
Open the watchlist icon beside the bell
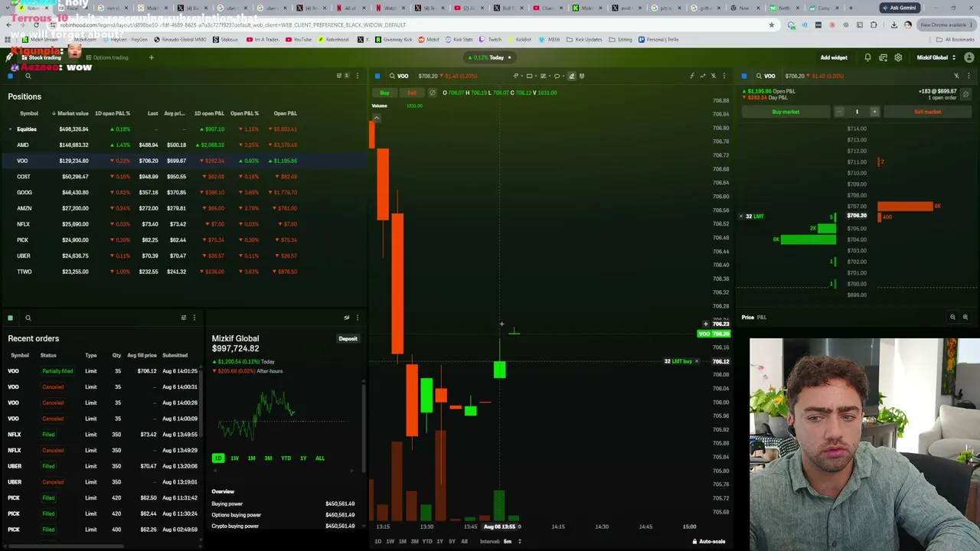click(x=883, y=57)
